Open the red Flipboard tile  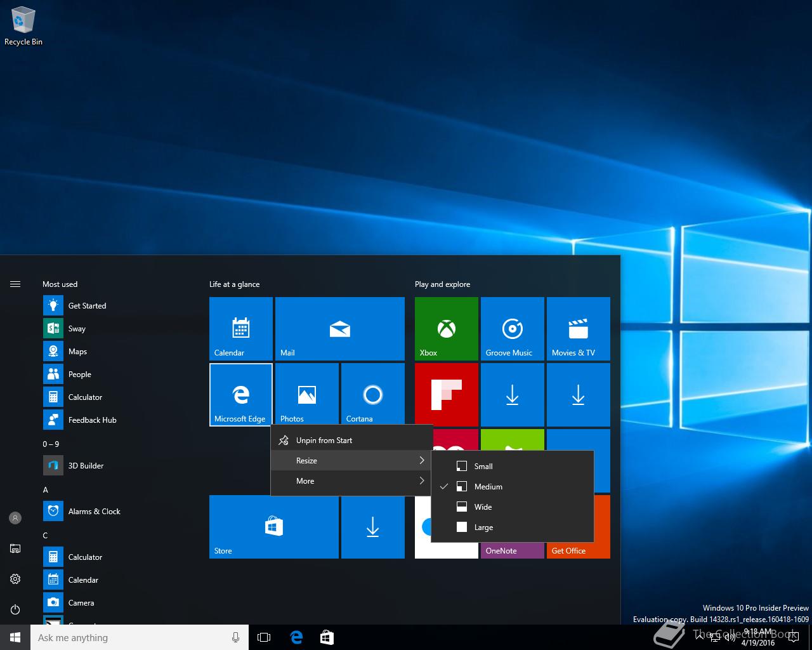pos(447,395)
